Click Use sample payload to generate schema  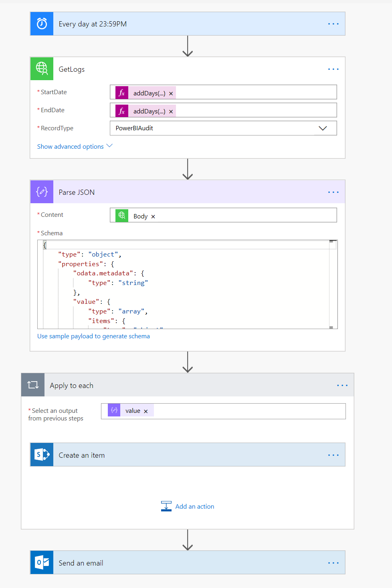93,336
